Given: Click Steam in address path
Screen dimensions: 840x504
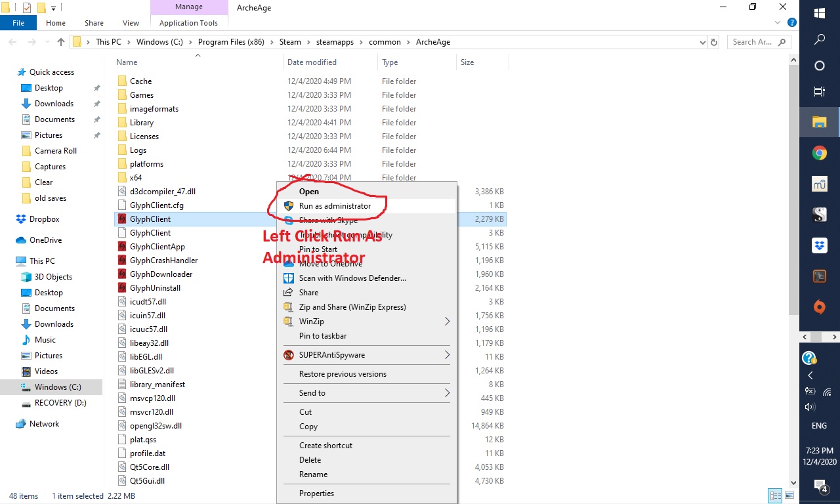Looking at the screenshot, I should pos(290,42).
